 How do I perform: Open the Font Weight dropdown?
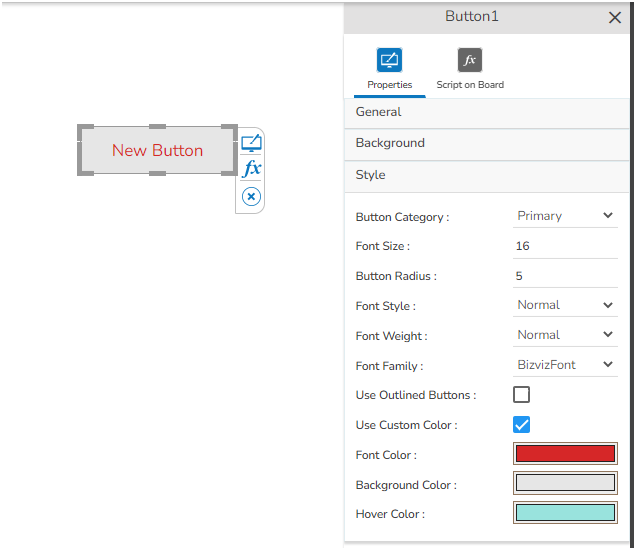coord(565,335)
